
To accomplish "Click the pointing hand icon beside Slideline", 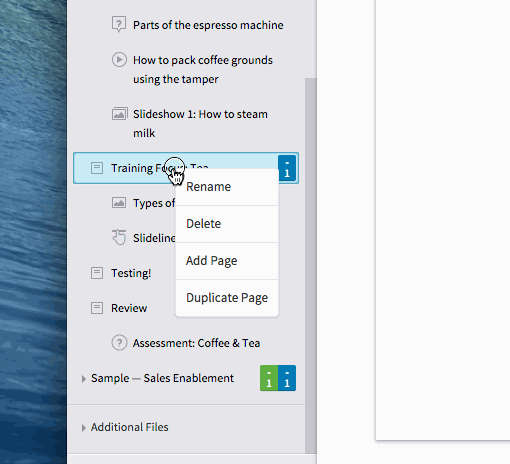I will [119, 237].
